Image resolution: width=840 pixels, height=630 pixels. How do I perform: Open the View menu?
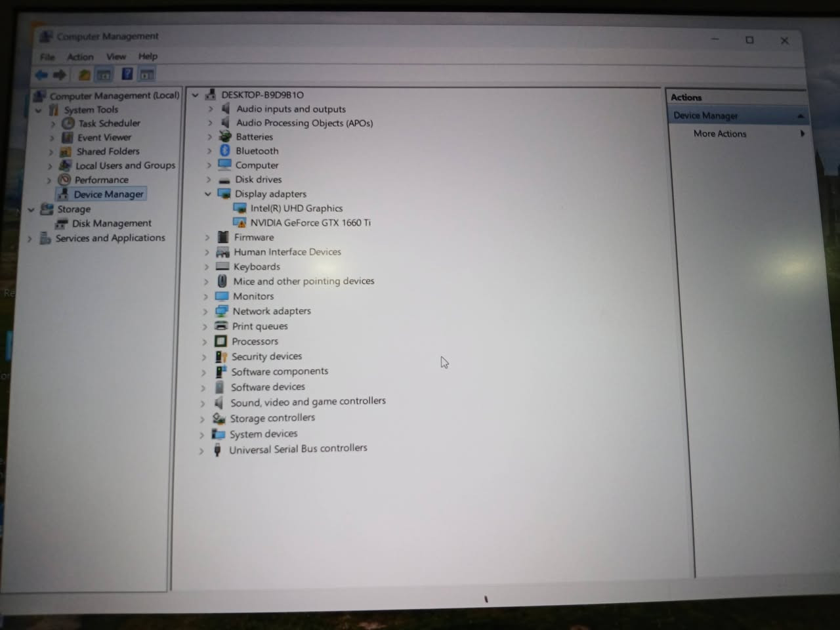[116, 56]
